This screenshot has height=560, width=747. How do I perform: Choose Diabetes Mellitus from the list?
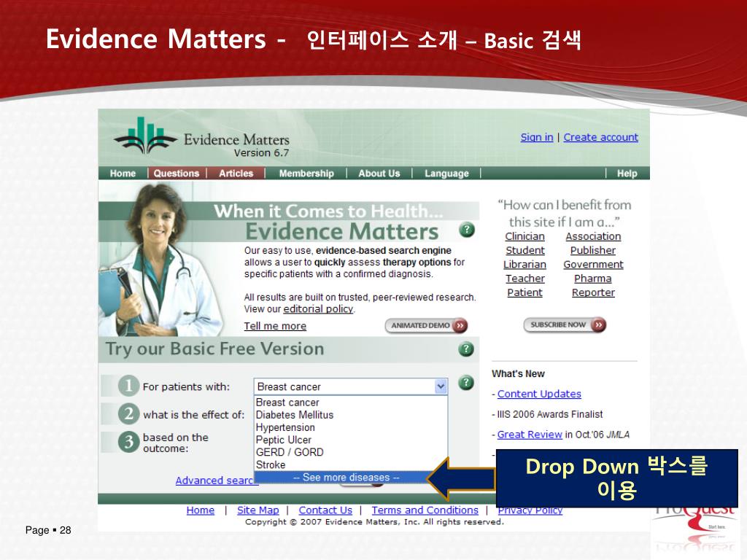[x=351, y=415]
